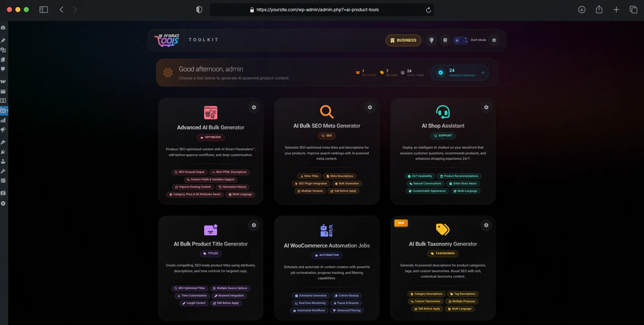Viewport: 644px width, 325px height.
Task: Reload the page using browser refresh icon
Action: pyautogui.click(x=428, y=10)
